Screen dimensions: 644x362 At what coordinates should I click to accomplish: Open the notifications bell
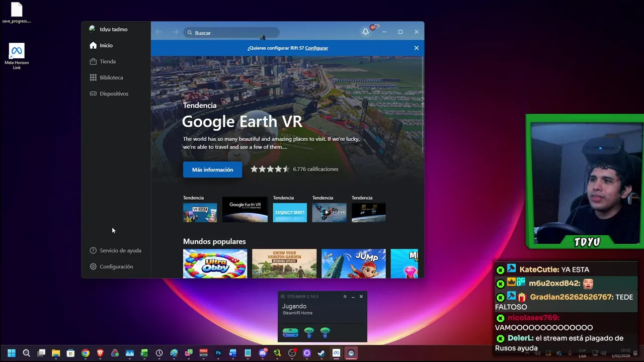[x=366, y=32]
